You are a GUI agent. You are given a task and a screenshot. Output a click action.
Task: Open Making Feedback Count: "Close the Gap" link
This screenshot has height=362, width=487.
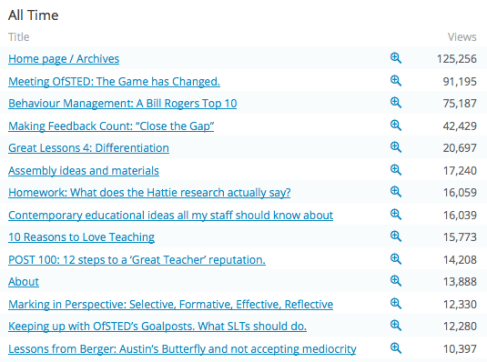pyautogui.click(x=111, y=126)
